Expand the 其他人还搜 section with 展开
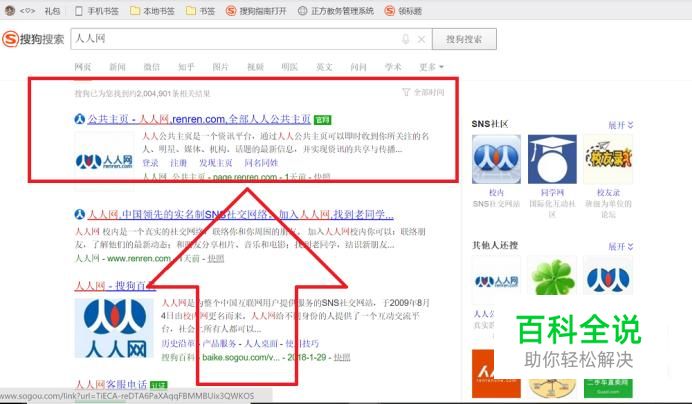Image resolution: width=692 pixels, height=404 pixels. pos(621,246)
